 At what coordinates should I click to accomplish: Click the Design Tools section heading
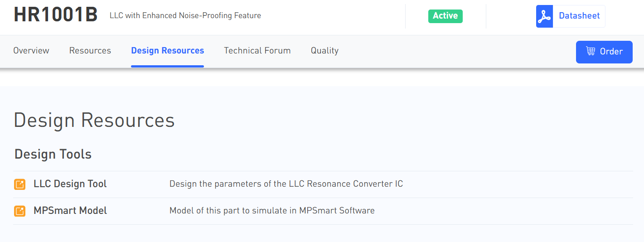[x=53, y=154]
